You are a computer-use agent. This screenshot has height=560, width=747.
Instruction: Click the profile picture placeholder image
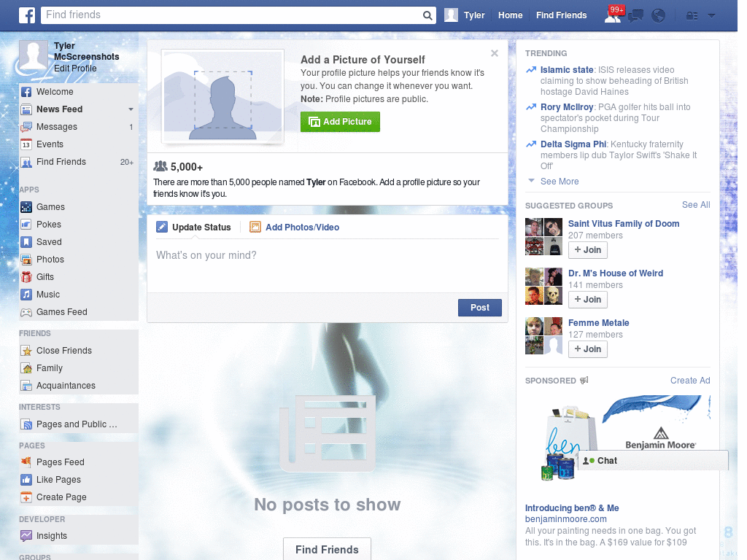click(x=222, y=97)
